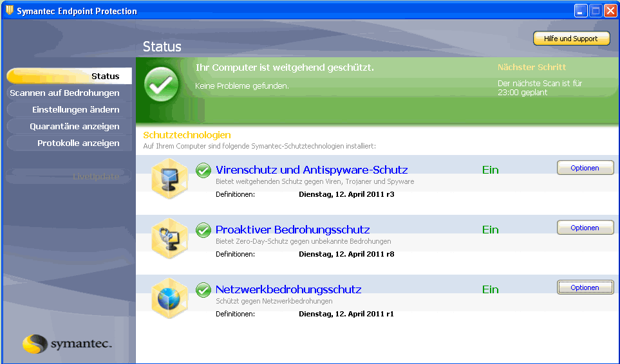
Task: Select the Status sidebar item
Action: pyautogui.click(x=69, y=76)
